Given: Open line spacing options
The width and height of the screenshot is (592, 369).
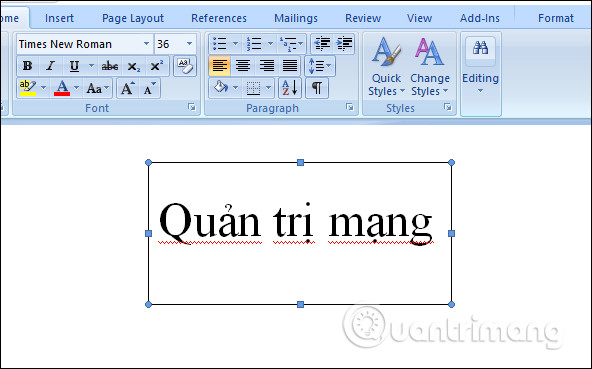Looking at the screenshot, I should [320, 66].
